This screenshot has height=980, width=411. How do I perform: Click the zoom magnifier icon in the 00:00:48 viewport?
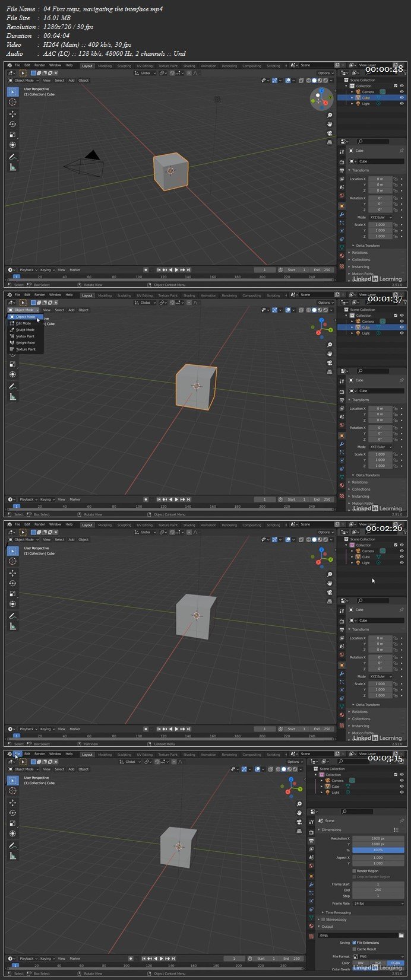click(x=330, y=116)
